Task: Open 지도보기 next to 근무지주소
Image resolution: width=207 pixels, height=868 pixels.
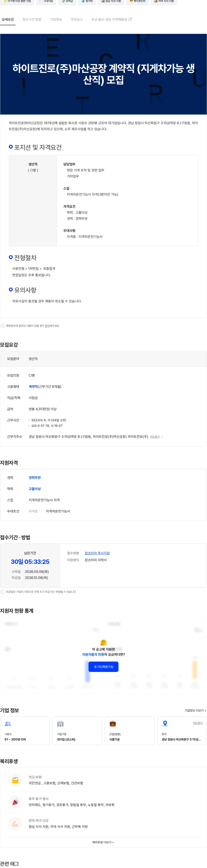Action: click(x=155, y=437)
